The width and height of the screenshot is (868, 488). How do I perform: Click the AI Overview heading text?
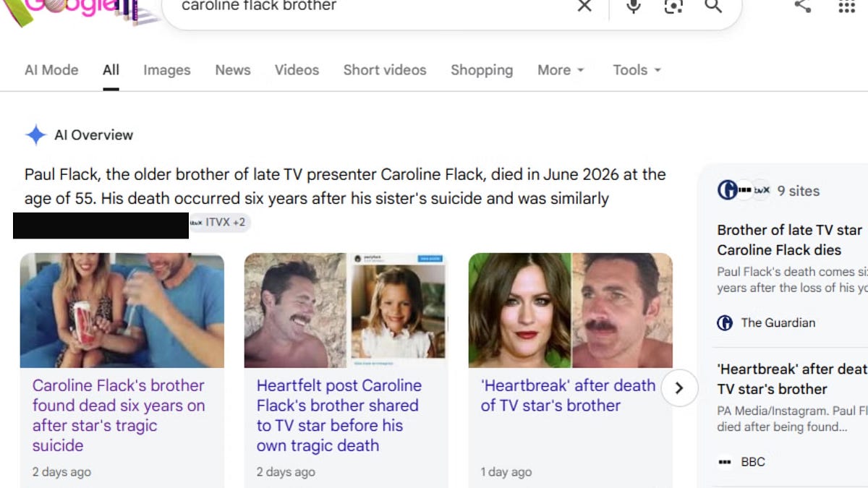click(x=94, y=135)
